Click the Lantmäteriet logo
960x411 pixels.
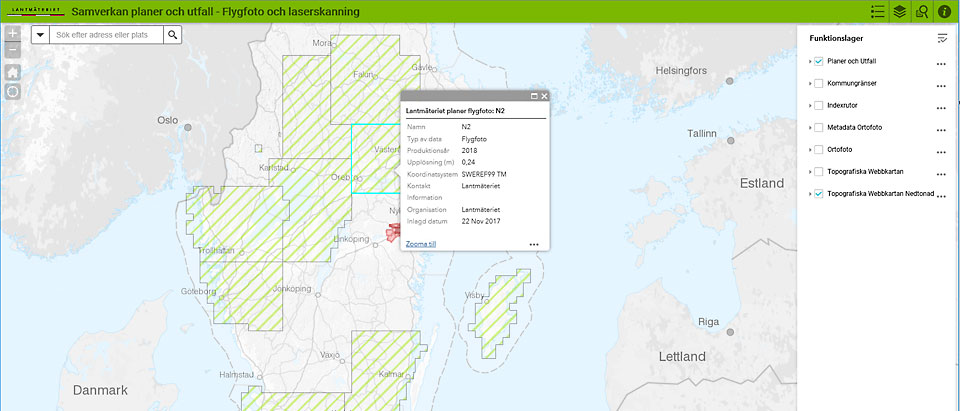(x=34, y=12)
